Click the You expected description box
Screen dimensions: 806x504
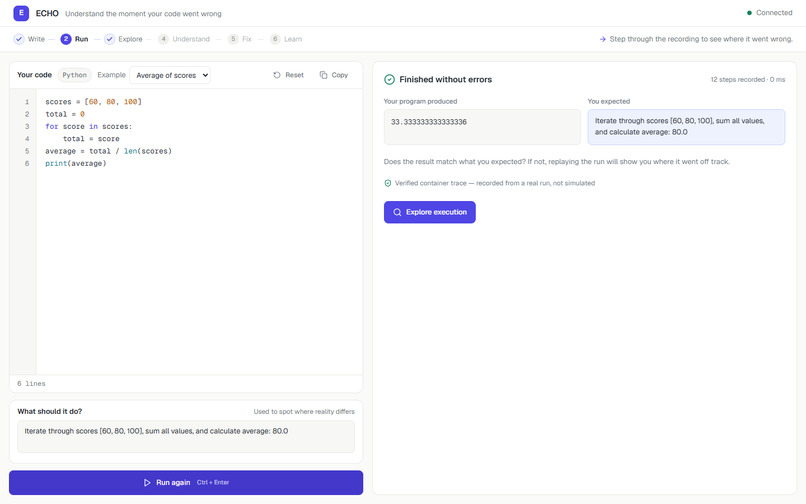686,127
